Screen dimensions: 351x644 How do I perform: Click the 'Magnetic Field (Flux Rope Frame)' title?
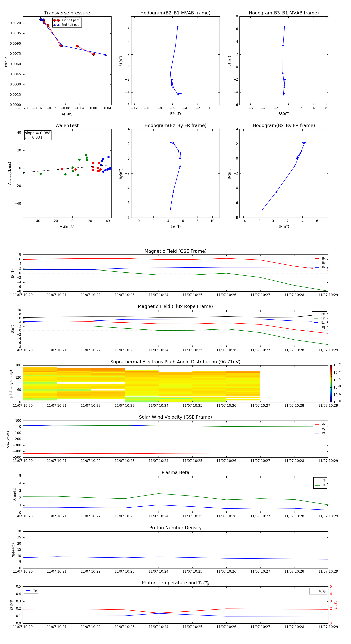[x=175, y=307]
